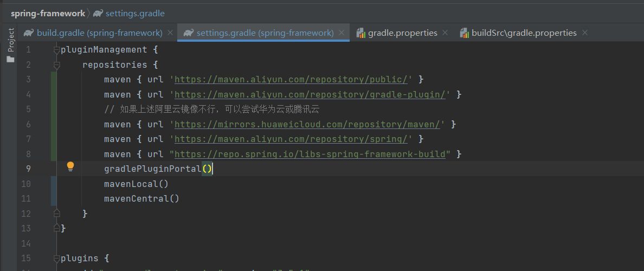Screen dimensions: 644x271
Task: Click line number 14 in the gutter
Action: click(26, 243)
